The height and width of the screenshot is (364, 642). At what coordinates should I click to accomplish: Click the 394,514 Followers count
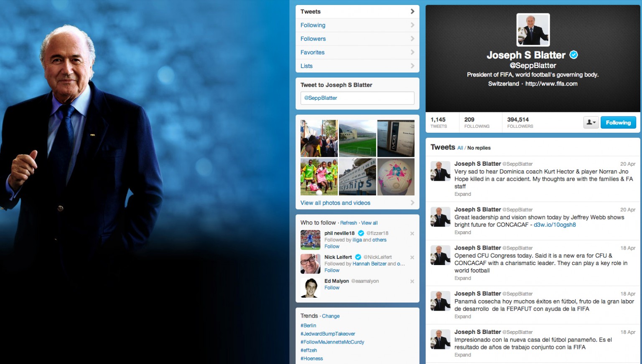click(520, 122)
